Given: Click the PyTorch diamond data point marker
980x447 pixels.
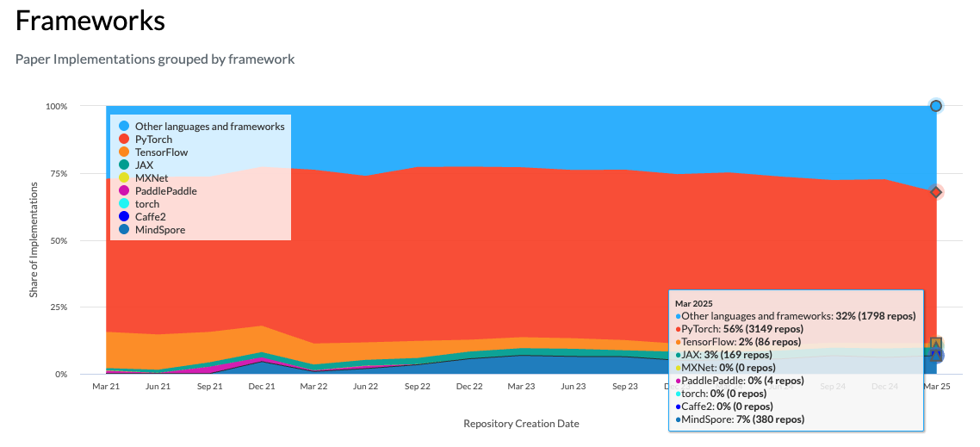Looking at the screenshot, I should (935, 192).
